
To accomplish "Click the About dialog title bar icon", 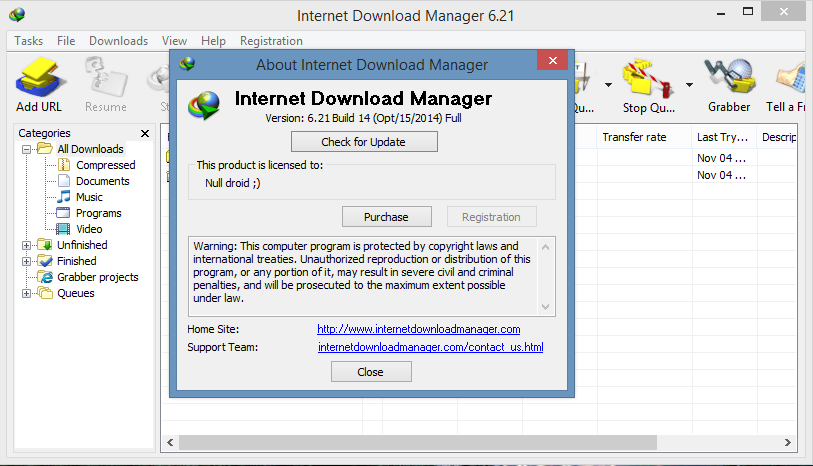I will (187, 64).
